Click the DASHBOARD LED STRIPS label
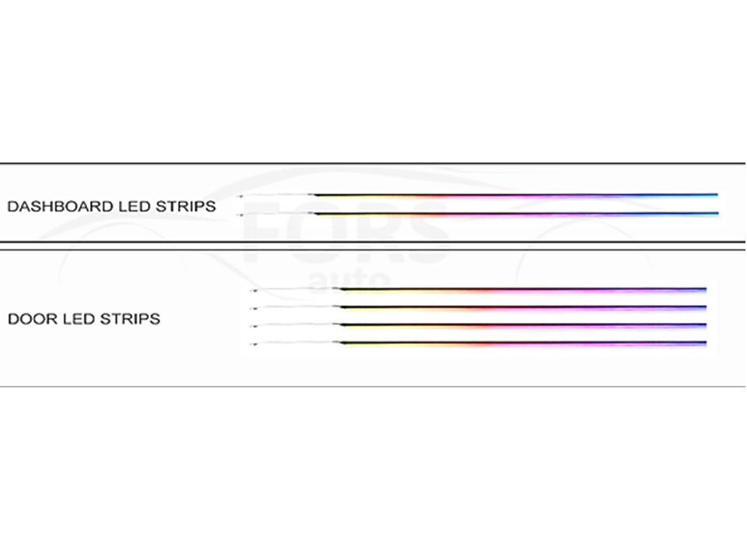This screenshot has height=560, width=747. (x=111, y=206)
